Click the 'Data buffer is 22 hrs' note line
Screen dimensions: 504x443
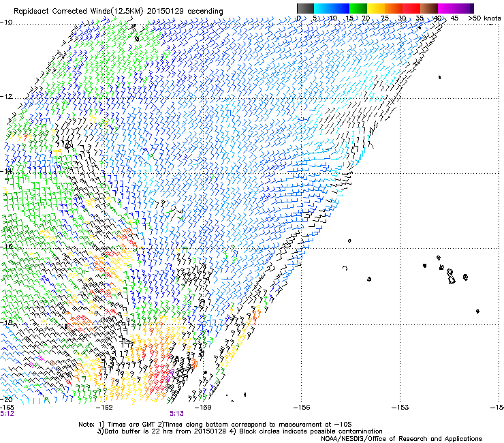(x=240, y=431)
